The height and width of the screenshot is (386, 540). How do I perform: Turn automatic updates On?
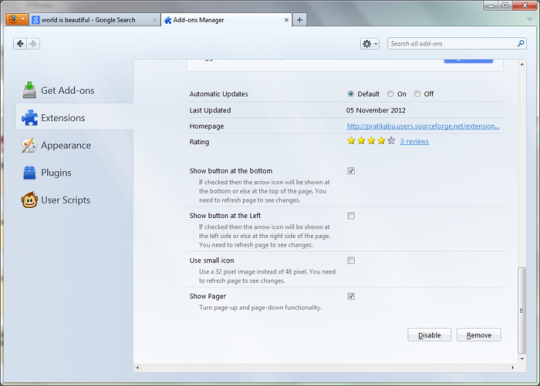click(x=390, y=94)
